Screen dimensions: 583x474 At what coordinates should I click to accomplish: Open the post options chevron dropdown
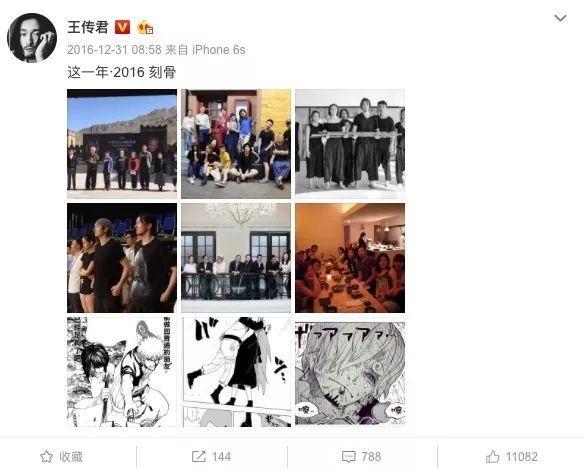coord(560,18)
